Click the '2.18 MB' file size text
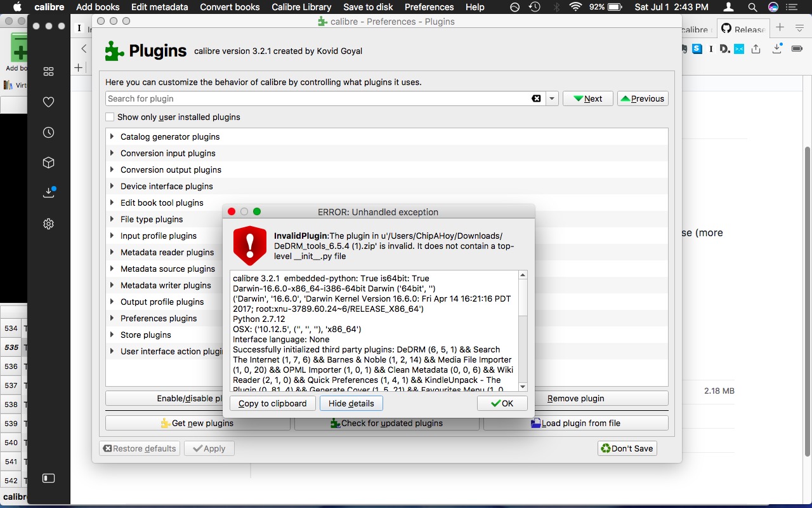The image size is (812, 508). tap(719, 391)
